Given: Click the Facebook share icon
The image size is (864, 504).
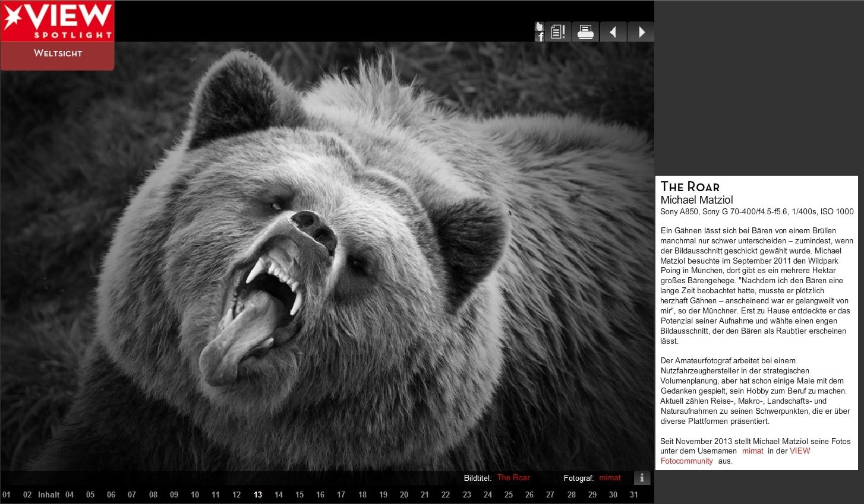Looking at the screenshot, I should point(540,37).
